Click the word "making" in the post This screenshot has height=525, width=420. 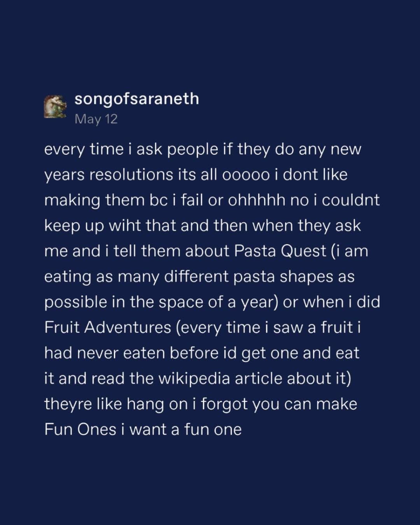coord(72,200)
